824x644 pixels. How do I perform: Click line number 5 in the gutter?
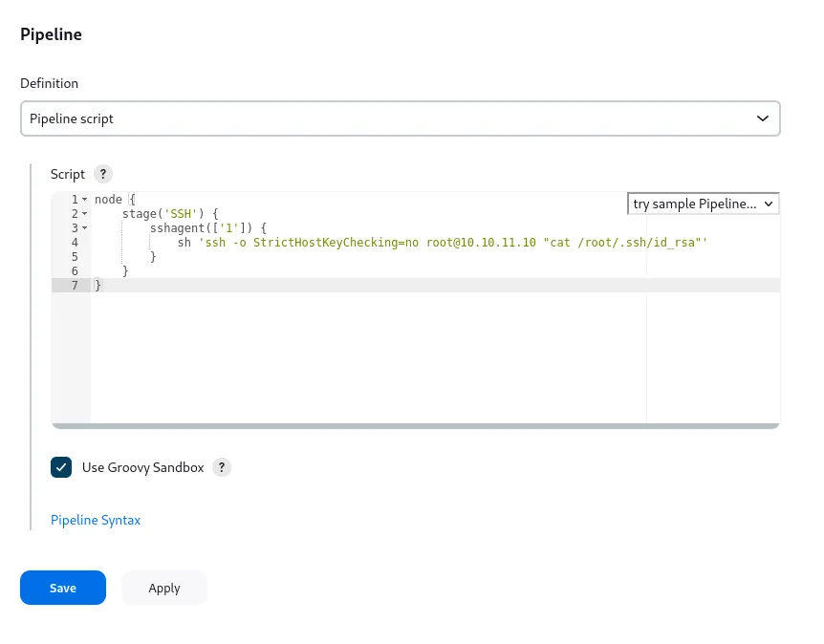[x=75, y=257]
